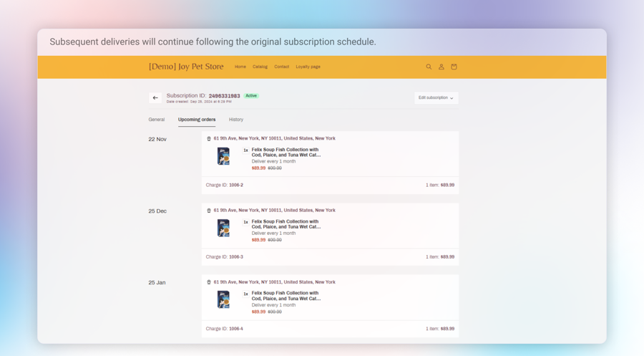This screenshot has height=356, width=644.
Task: Expand the Edit subscription dropdown
Action: 436,98
